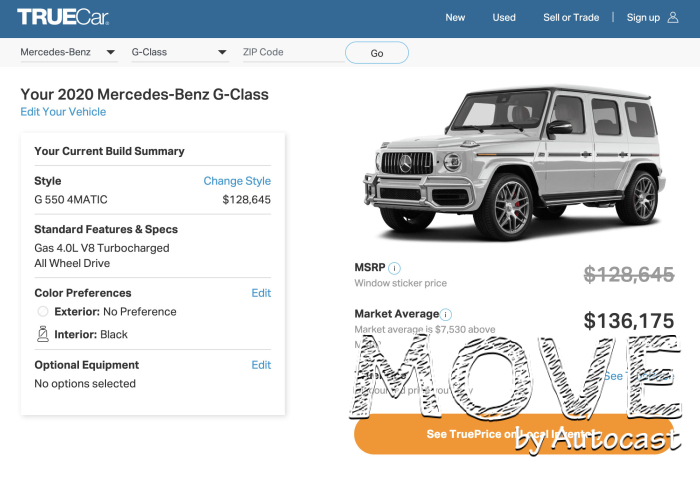Select the exterior color circle
This screenshot has width=700, height=478.
point(43,311)
